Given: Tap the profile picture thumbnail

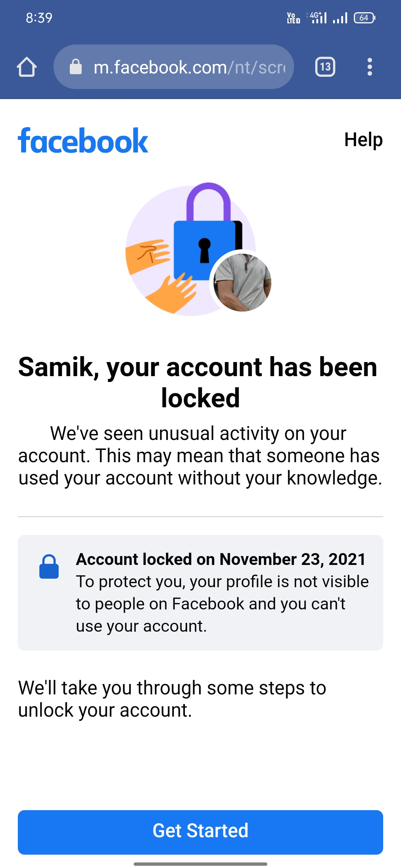Looking at the screenshot, I should [x=242, y=282].
